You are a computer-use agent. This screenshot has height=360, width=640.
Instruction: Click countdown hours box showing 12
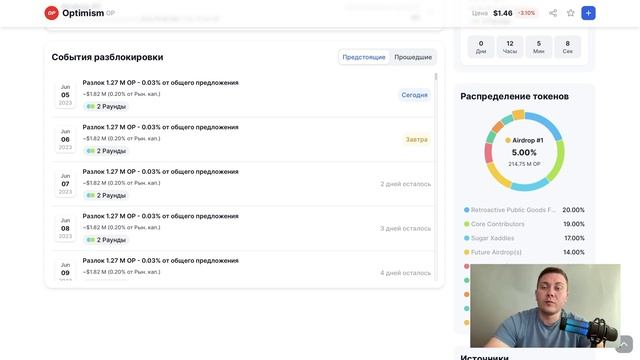point(510,47)
